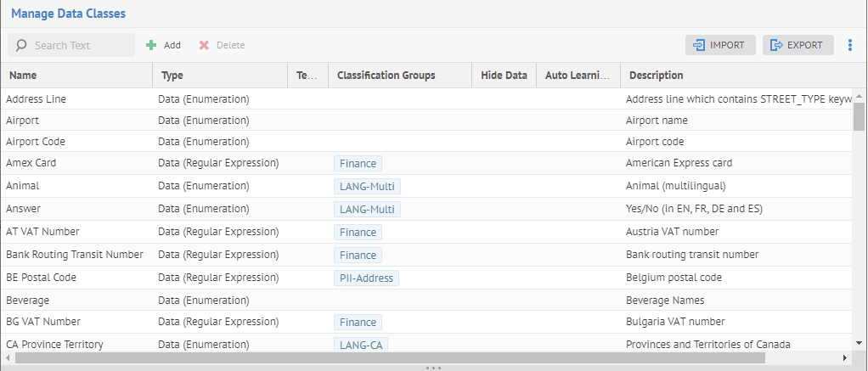
Task: Click the LANG-Multi tag on Animal row
Action: [367, 186]
